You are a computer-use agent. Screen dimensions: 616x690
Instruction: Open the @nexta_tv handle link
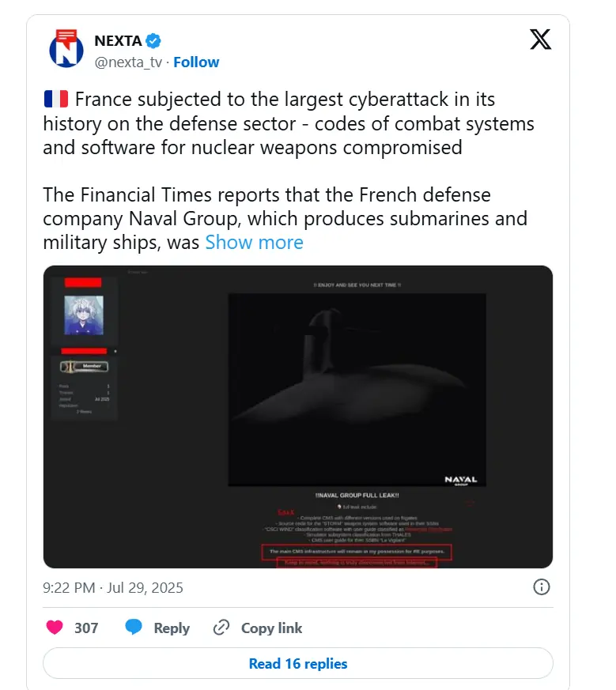pos(128,62)
